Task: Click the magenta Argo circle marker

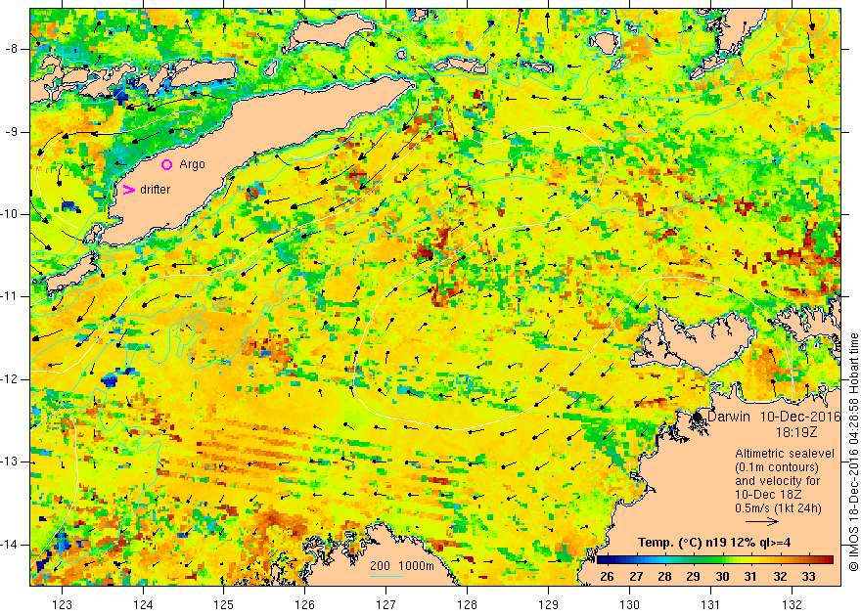Action: [x=167, y=164]
